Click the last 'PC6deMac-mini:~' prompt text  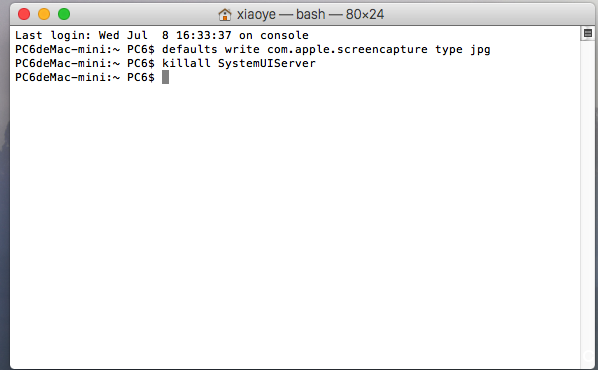pos(68,77)
